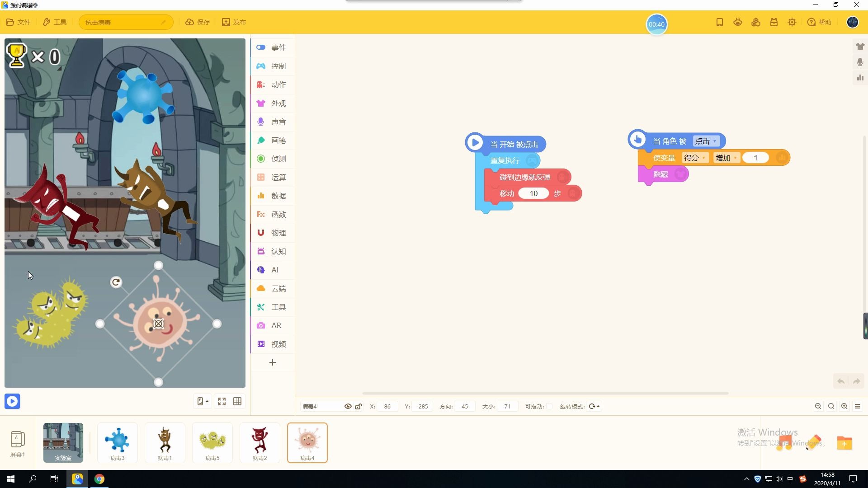Open the settings gear in top toolbar
This screenshot has width=868, height=488.
click(x=792, y=22)
